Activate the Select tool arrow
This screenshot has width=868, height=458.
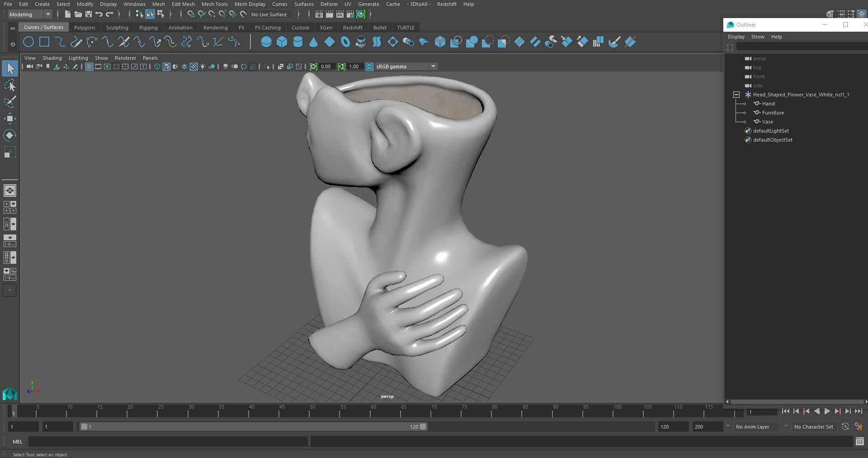pos(10,68)
